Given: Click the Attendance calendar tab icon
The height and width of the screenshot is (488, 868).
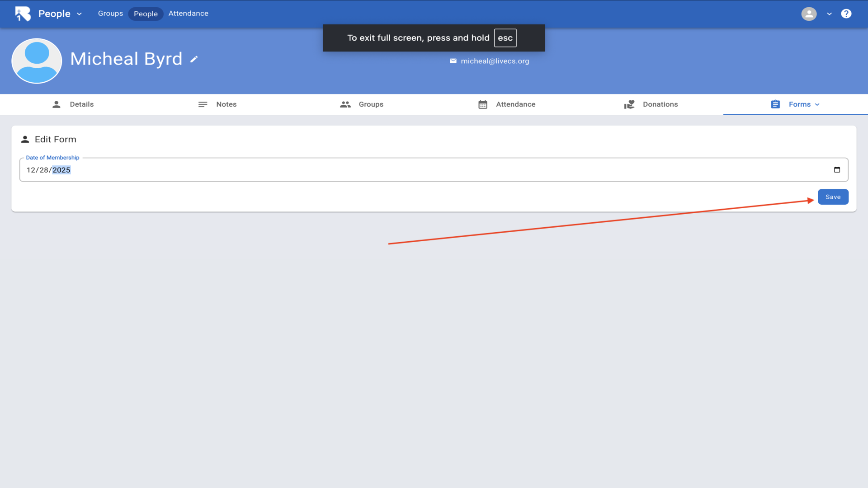Looking at the screenshot, I should pyautogui.click(x=483, y=104).
